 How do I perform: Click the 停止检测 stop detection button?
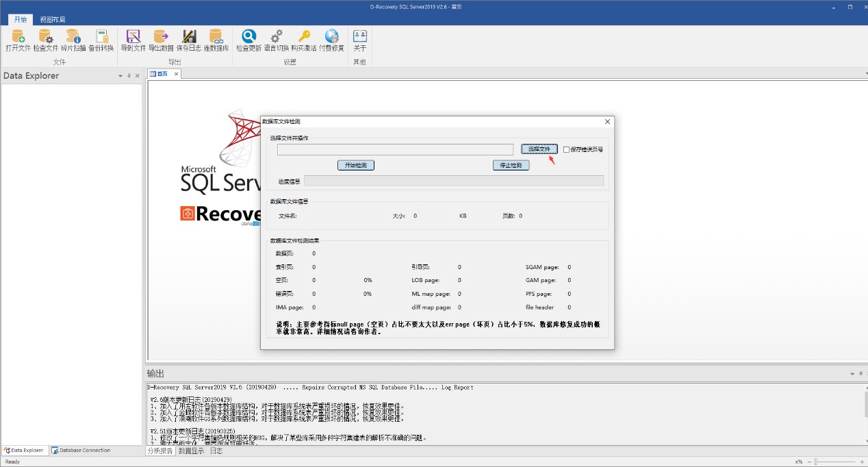511,165
